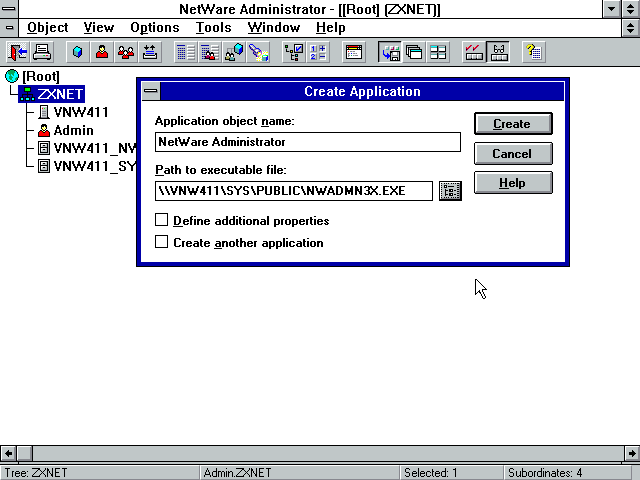Select the [Root] node in the tree
Screen dimensions: 640x480
click(40, 76)
